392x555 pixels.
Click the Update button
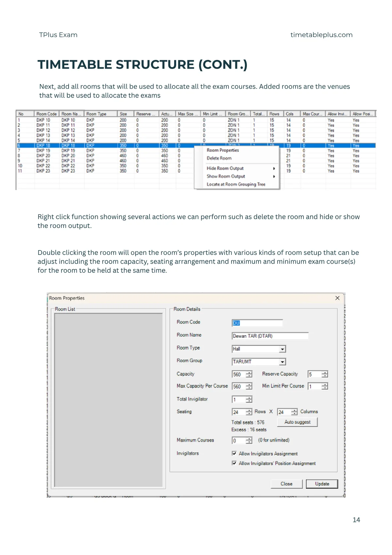(x=322, y=484)
